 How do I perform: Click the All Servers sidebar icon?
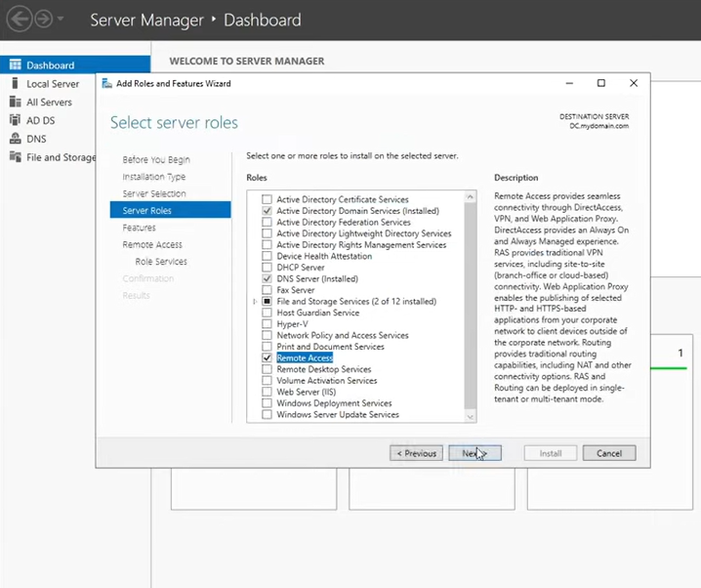16,102
